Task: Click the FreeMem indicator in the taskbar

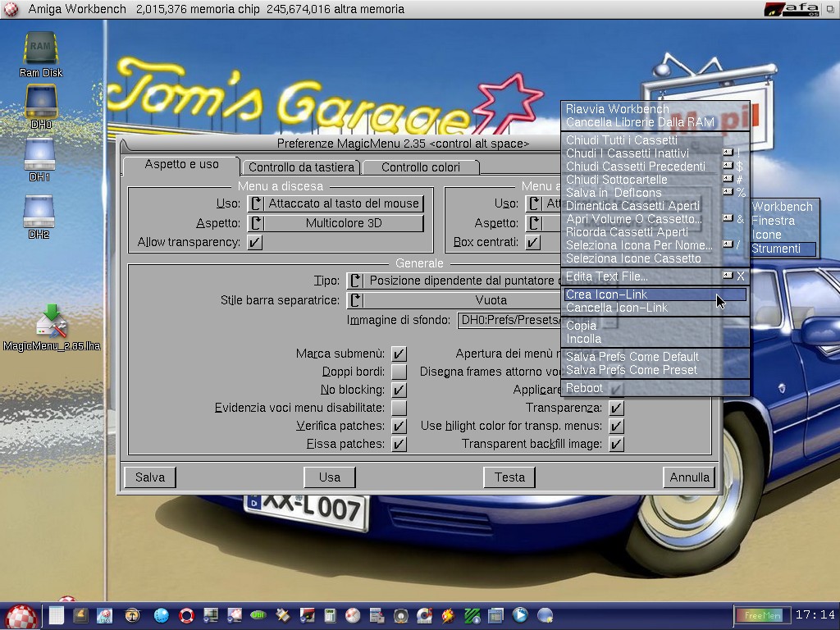Action: pyautogui.click(x=760, y=615)
